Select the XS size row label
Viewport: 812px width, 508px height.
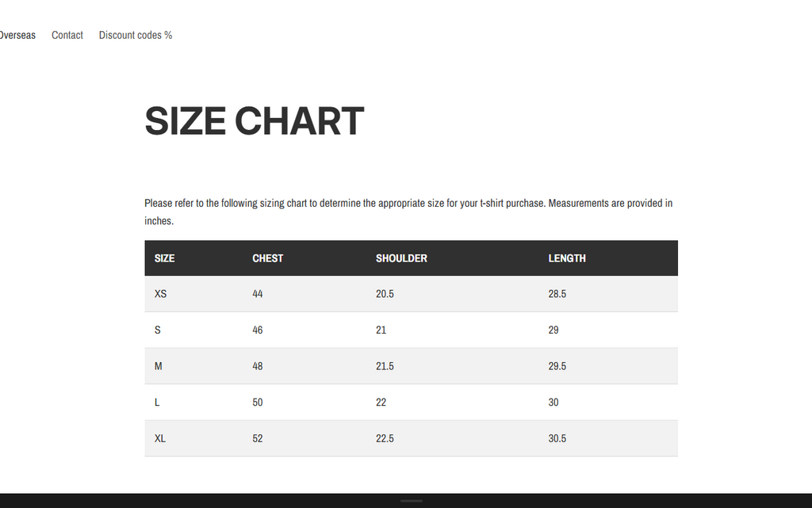(161, 294)
